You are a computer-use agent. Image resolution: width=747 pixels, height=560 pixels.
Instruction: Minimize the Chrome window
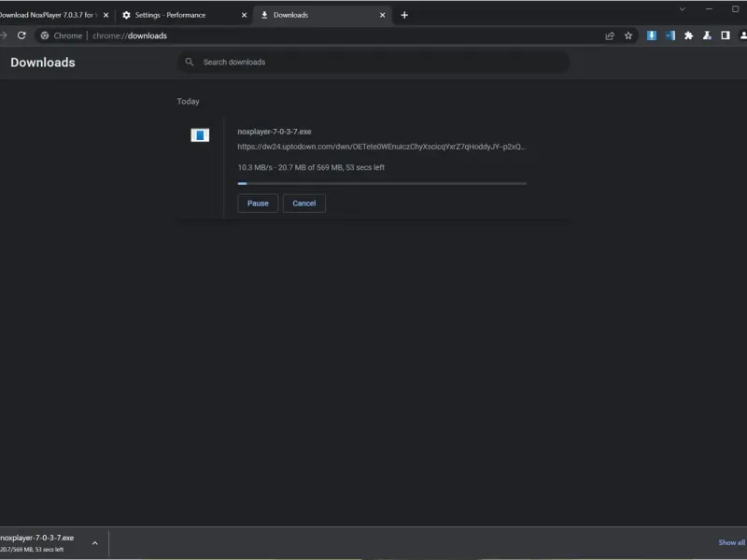pos(709,9)
